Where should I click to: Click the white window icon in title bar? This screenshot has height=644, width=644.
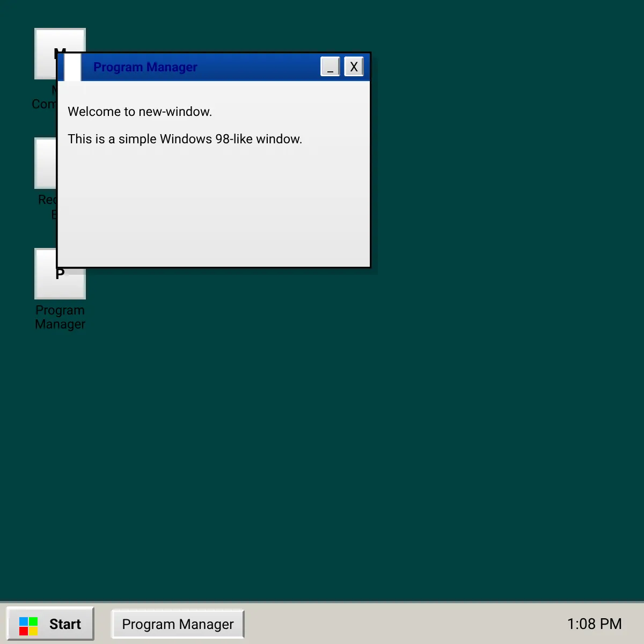click(x=72, y=67)
